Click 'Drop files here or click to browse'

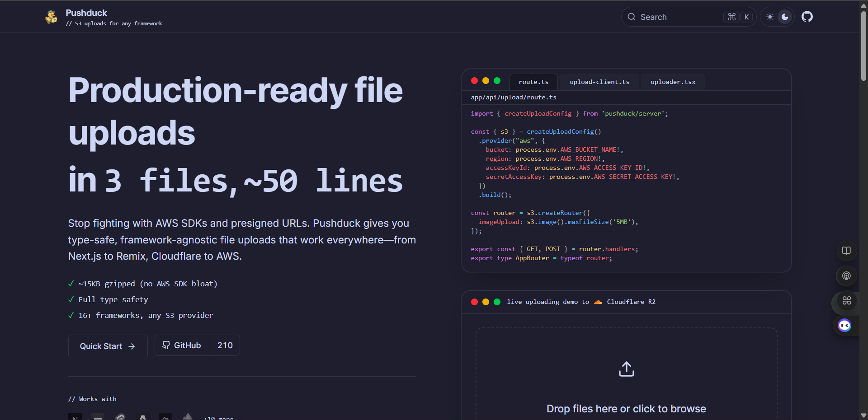coord(626,409)
